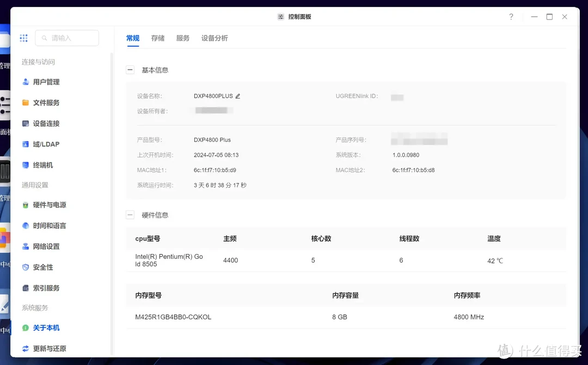Open the help question mark button

pyautogui.click(x=511, y=17)
